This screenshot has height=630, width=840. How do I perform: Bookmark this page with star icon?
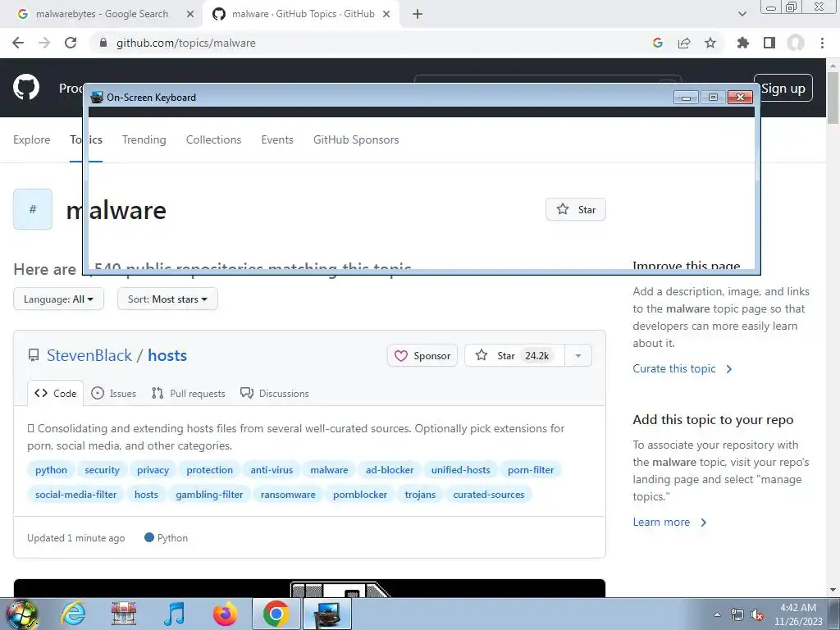[x=710, y=43]
